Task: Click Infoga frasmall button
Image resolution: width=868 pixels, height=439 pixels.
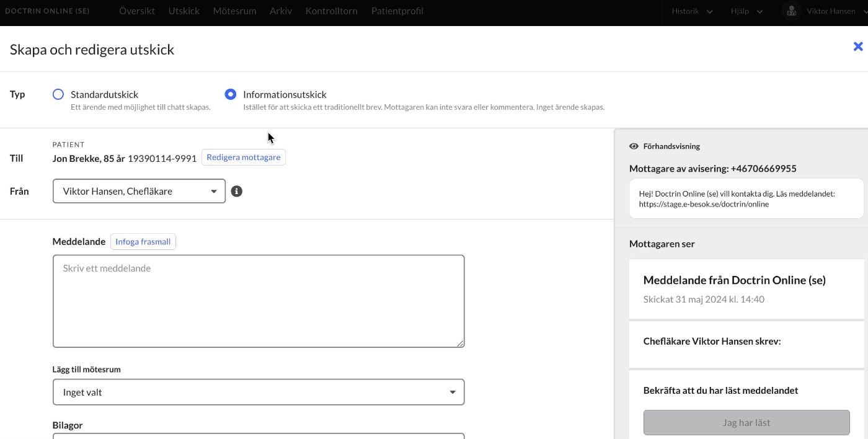Action: (x=143, y=242)
